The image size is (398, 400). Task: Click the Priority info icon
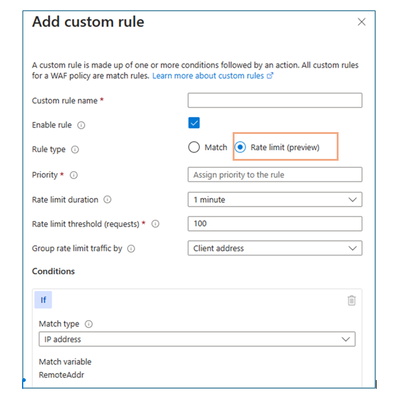point(74,175)
